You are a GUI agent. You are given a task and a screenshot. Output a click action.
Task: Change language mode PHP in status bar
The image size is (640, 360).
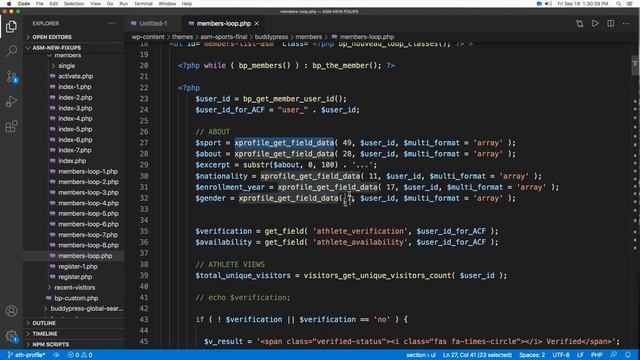(596, 355)
